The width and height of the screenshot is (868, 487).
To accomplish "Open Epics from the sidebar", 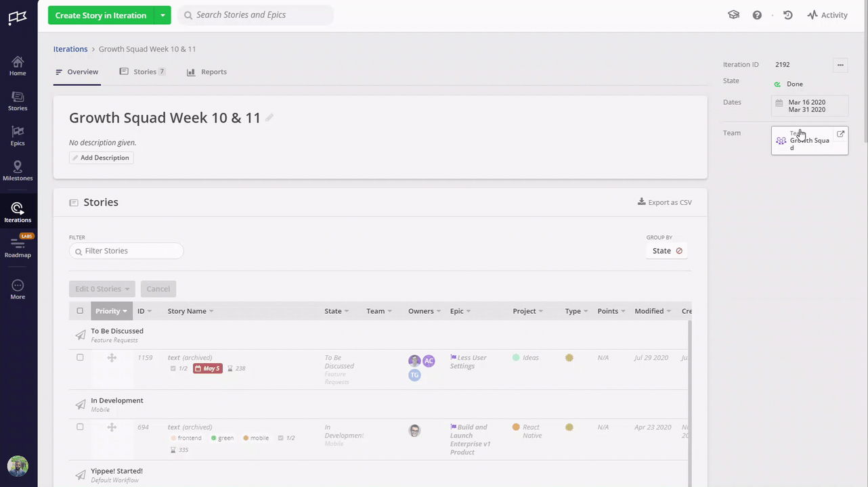I will [x=18, y=136].
